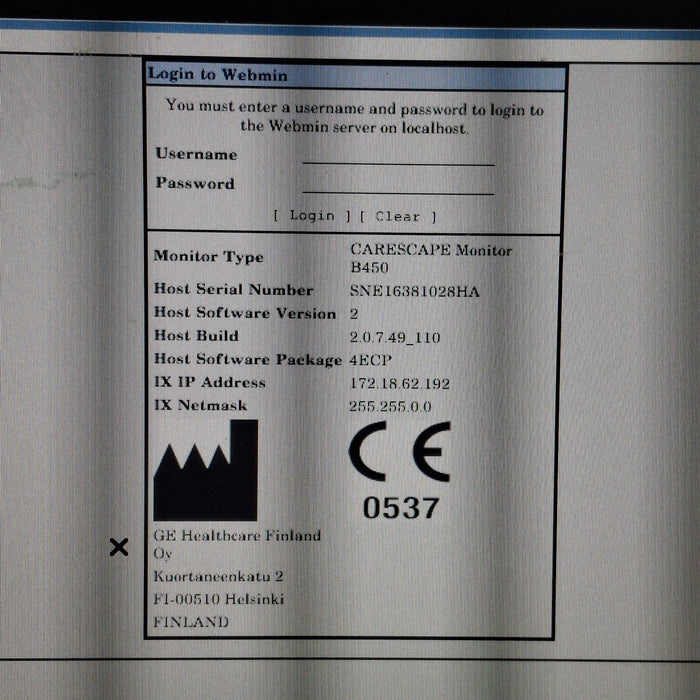
Task: Focus the Password input field
Action: point(398,184)
